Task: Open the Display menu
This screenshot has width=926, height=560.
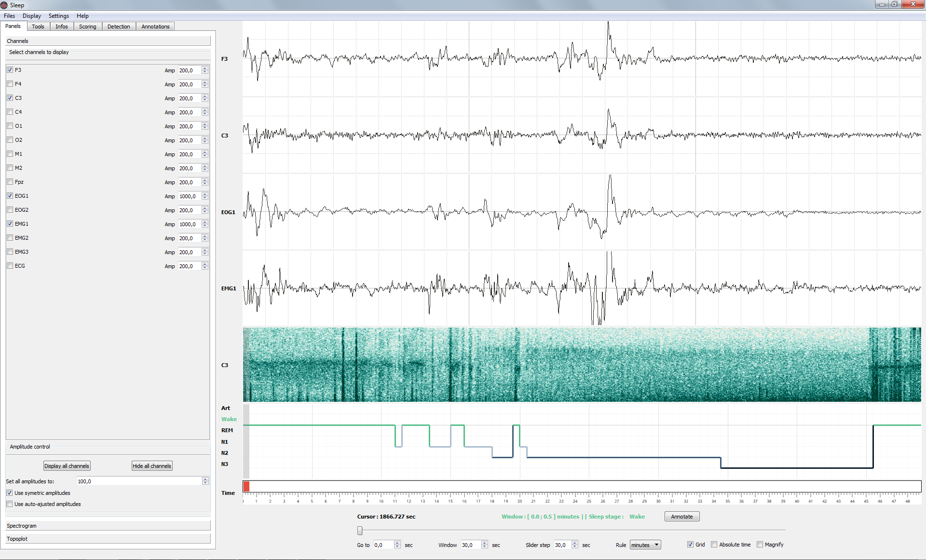Action: point(31,16)
